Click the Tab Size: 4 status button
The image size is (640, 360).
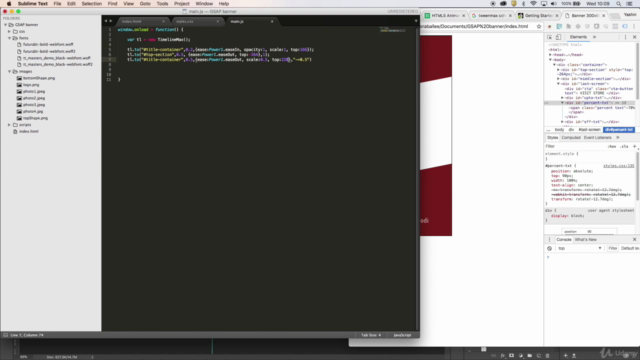click(371, 335)
